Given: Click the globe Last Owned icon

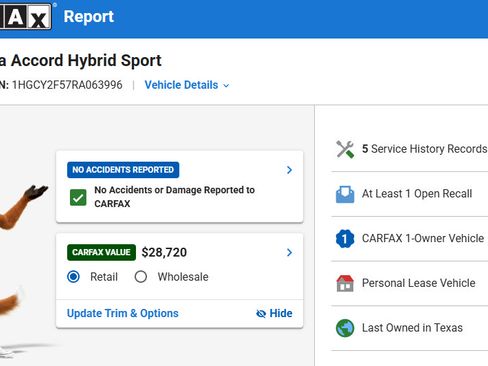Looking at the screenshot, I should click(x=345, y=328).
